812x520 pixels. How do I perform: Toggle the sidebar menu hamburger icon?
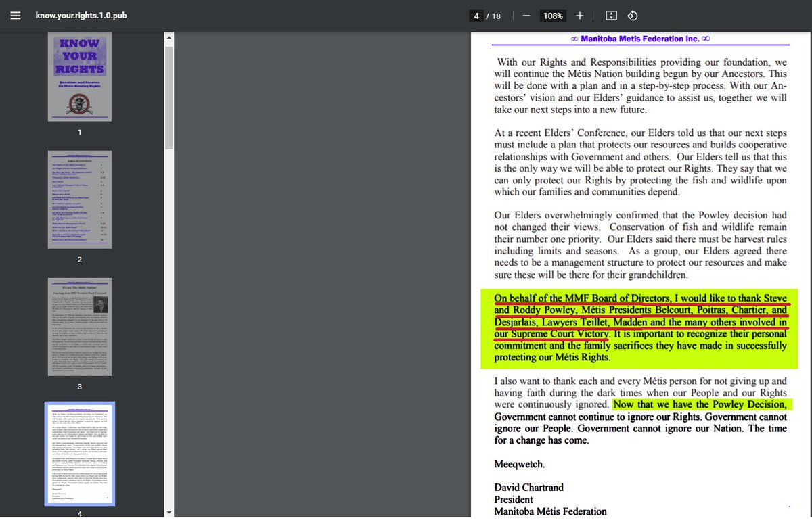16,16
